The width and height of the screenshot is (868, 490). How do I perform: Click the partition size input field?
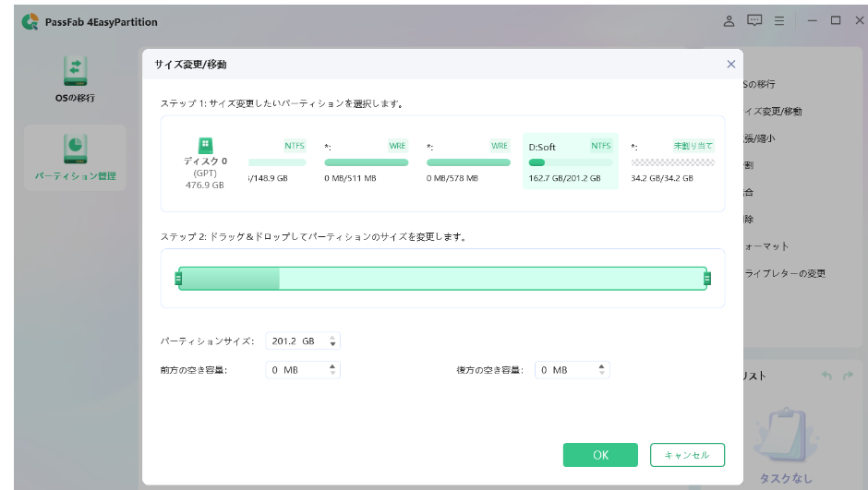pyautogui.click(x=295, y=341)
